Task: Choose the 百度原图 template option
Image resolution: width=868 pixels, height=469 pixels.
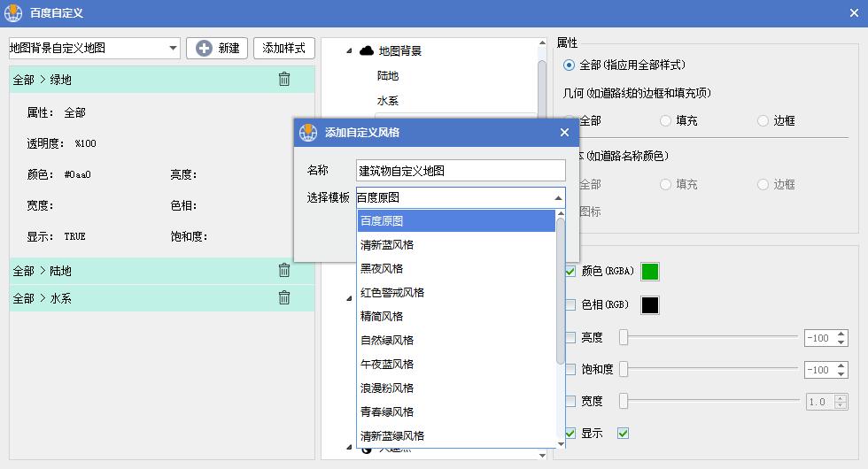Action: [x=456, y=220]
